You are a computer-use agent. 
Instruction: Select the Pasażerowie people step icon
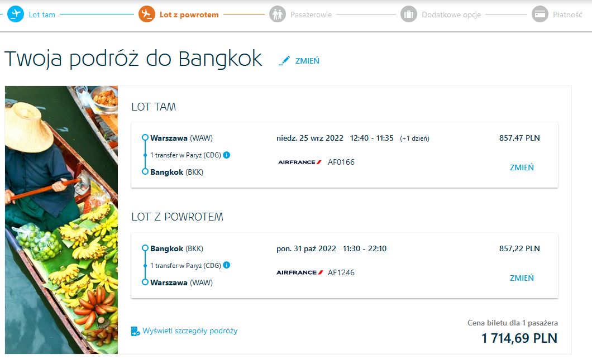(278, 15)
